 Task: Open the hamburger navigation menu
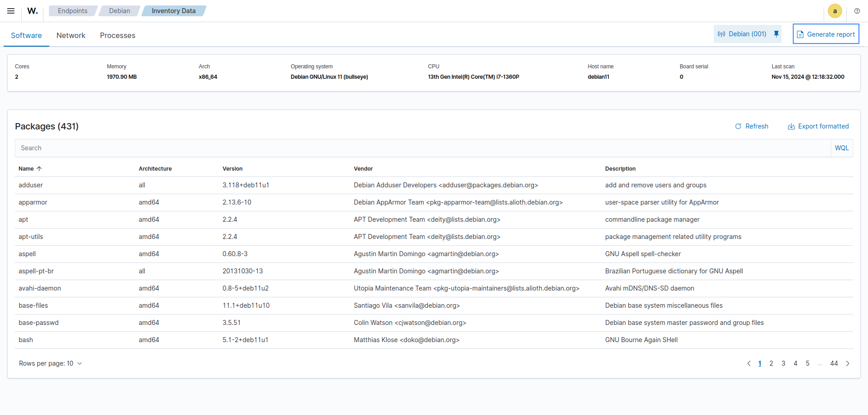(x=11, y=11)
